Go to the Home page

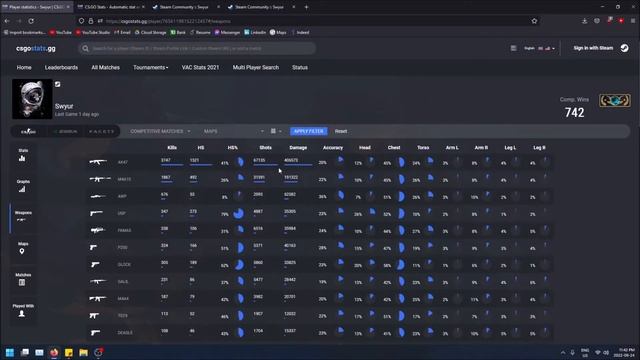tap(24, 68)
